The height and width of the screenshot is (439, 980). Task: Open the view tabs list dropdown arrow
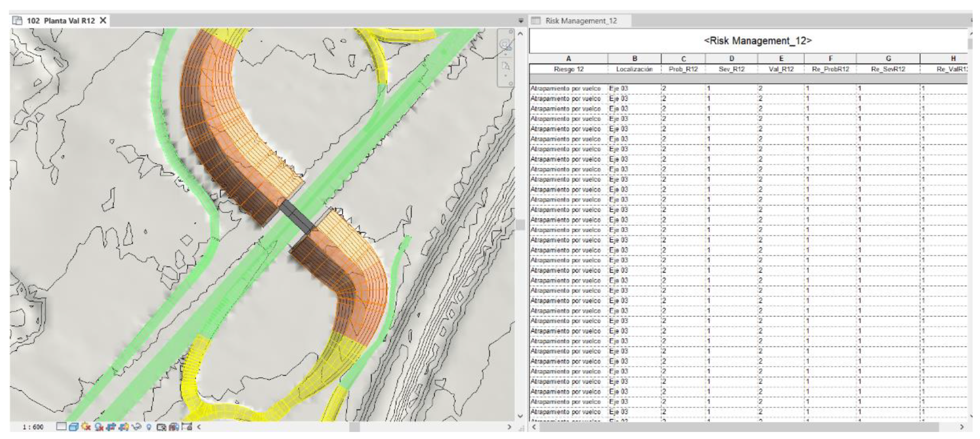(521, 21)
